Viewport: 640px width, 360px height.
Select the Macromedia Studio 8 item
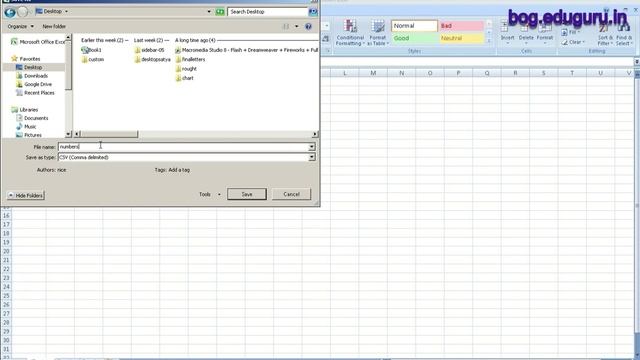(x=247, y=50)
